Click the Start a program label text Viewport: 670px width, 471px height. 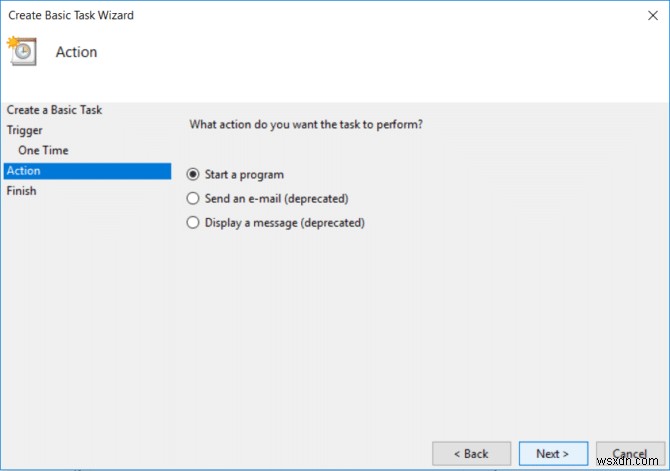(244, 175)
